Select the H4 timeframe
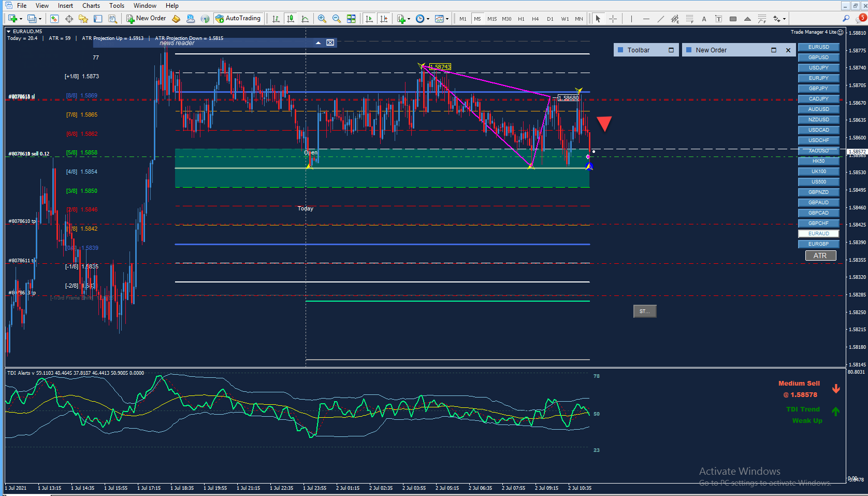Viewport: 868px width, 496px height. pos(535,19)
